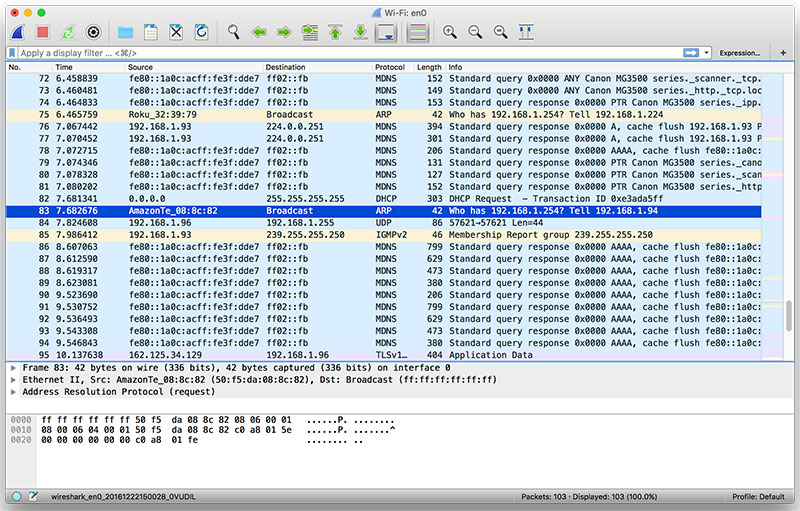The height and width of the screenshot is (511, 800).
Task: Restart the current capture
Action: 68,33
